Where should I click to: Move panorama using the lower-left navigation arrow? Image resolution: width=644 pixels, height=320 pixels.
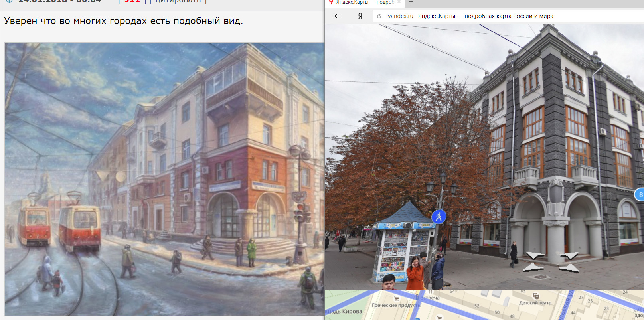pyautogui.click(x=533, y=267)
